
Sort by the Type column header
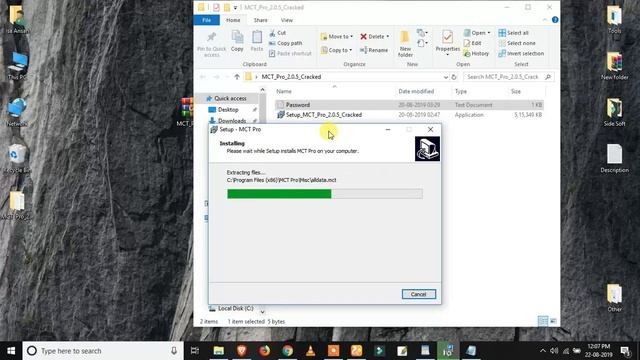point(460,91)
